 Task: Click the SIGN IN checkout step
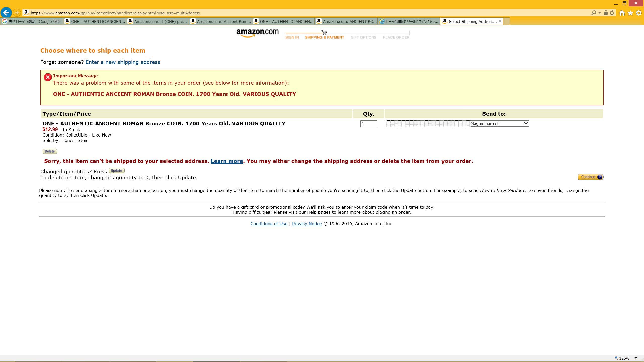[x=292, y=37]
